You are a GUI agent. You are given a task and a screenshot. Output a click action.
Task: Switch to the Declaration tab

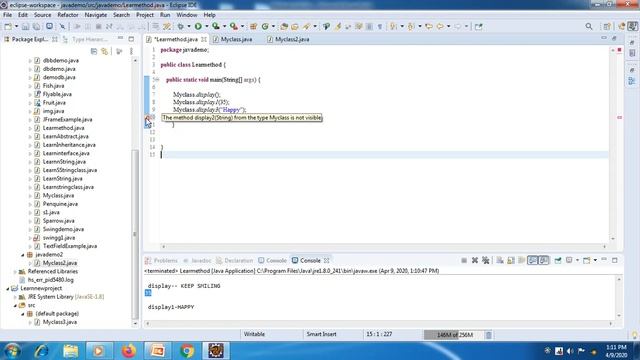coord(235,260)
